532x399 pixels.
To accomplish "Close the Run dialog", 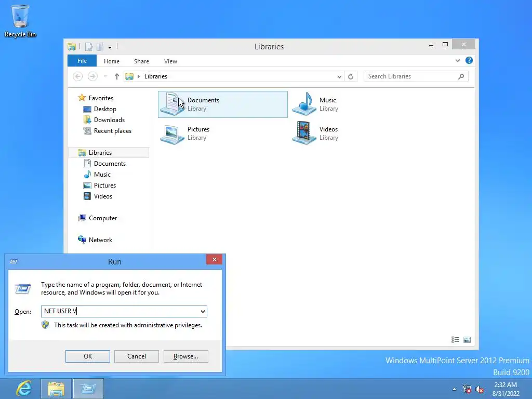I will (215, 260).
